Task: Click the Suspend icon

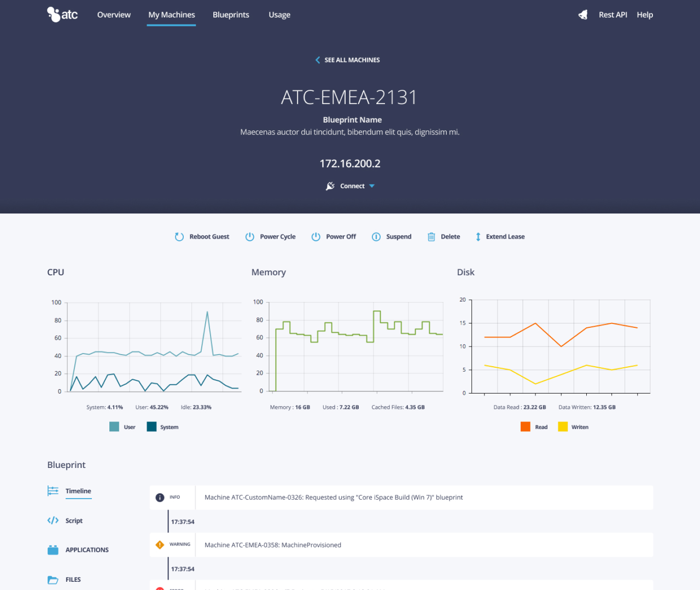Action: [376, 237]
